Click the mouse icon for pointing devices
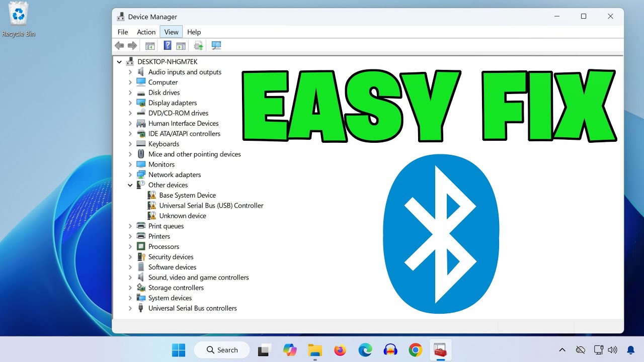The width and height of the screenshot is (644, 362). (141, 154)
